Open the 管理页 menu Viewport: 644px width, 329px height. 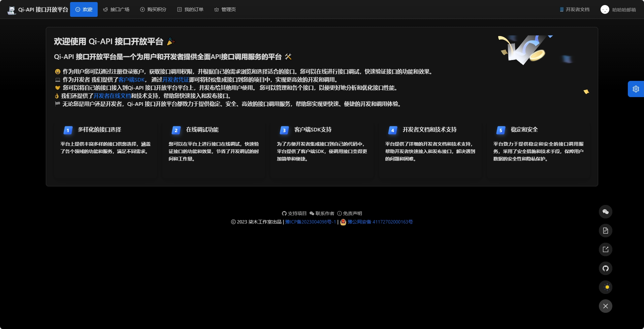tap(225, 9)
